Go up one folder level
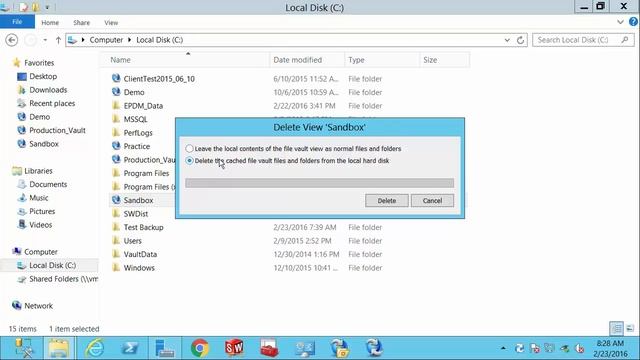The height and width of the screenshot is (360, 640). pyautogui.click(x=58, y=40)
